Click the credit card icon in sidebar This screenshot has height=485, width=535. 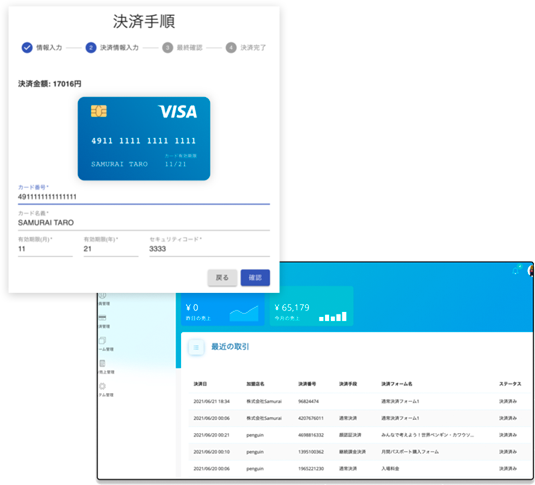102,318
